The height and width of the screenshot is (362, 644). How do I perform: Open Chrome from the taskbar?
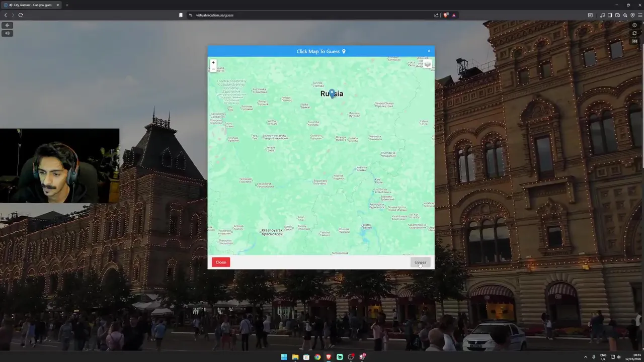pyautogui.click(x=317, y=357)
